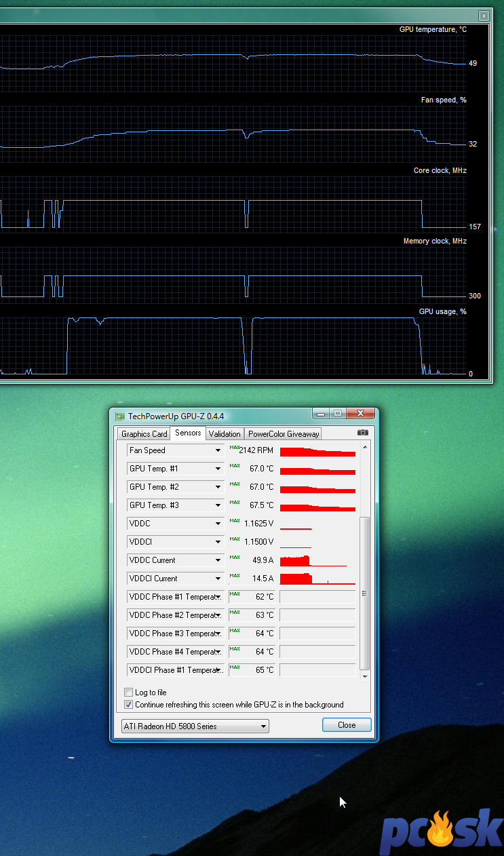Image resolution: width=504 pixels, height=856 pixels.
Task: Click the Close button in GPU-Z
Action: tap(347, 725)
